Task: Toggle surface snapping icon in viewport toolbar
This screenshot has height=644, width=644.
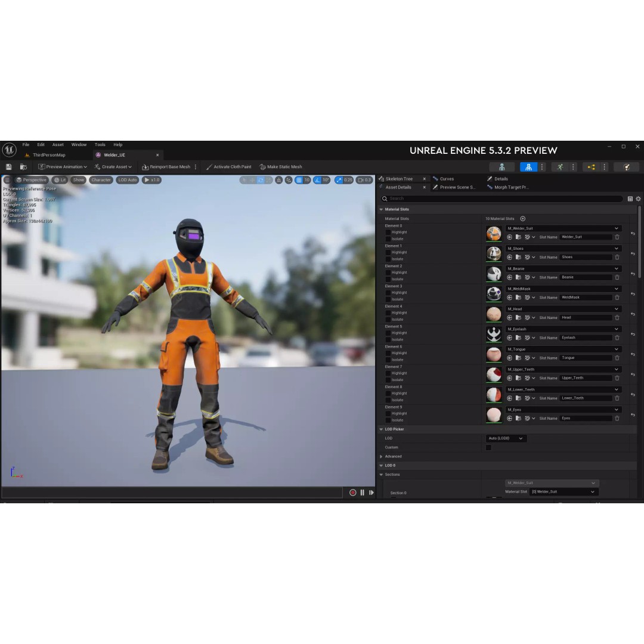Action: coord(289,180)
